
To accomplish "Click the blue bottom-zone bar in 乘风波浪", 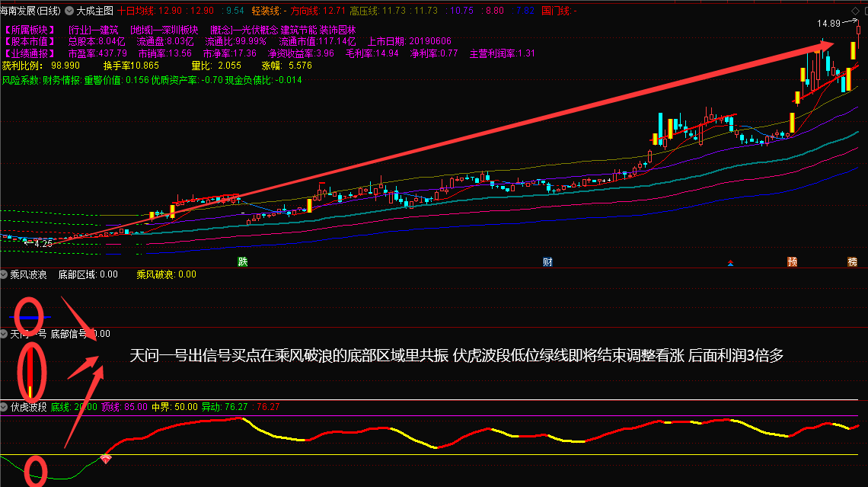I will coord(30,316).
